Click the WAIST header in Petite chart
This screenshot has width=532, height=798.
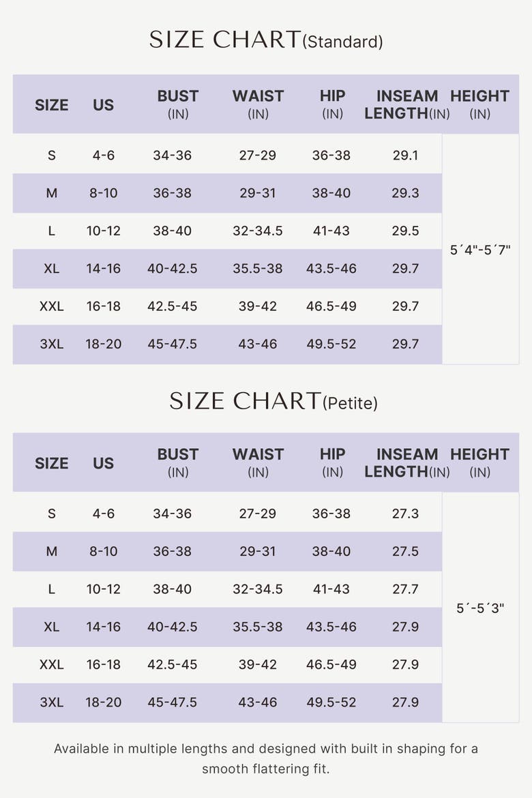[258, 462]
